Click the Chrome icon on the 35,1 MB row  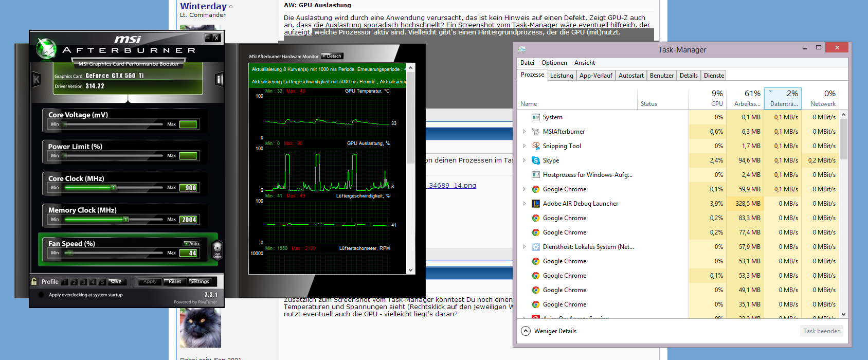point(536,304)
